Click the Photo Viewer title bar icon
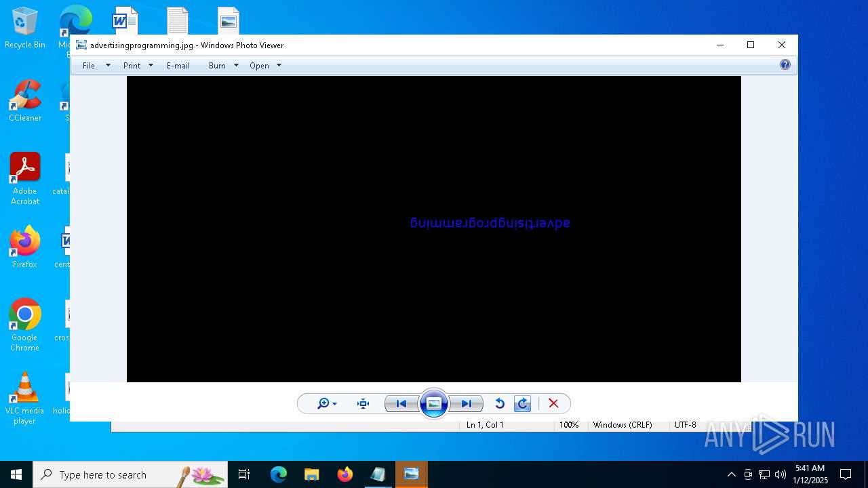 point(81,45)
